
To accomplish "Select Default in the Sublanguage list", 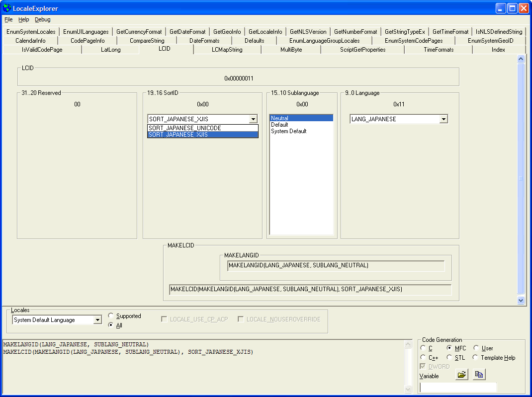I will (x=301, y=125).
